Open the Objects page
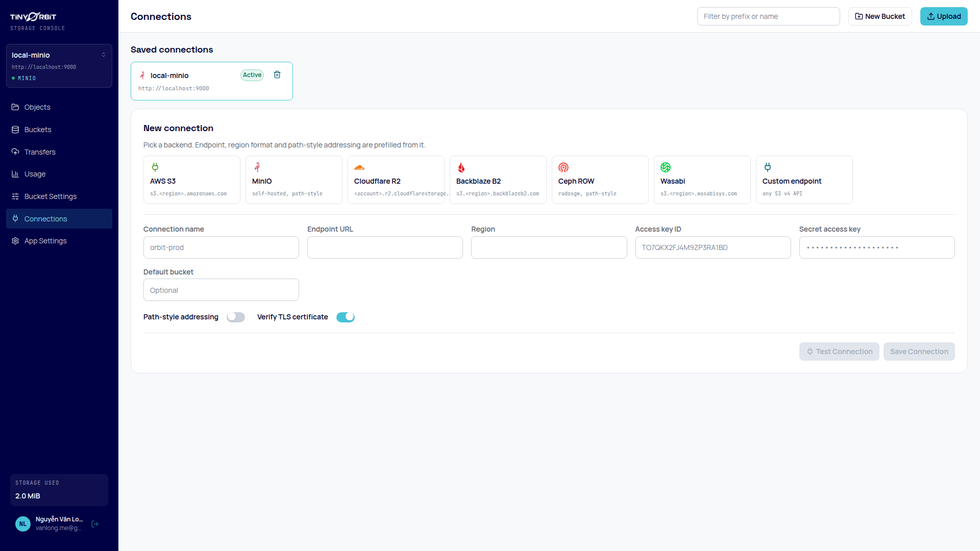Screen dimensions: 980x551 pos(59,107)
